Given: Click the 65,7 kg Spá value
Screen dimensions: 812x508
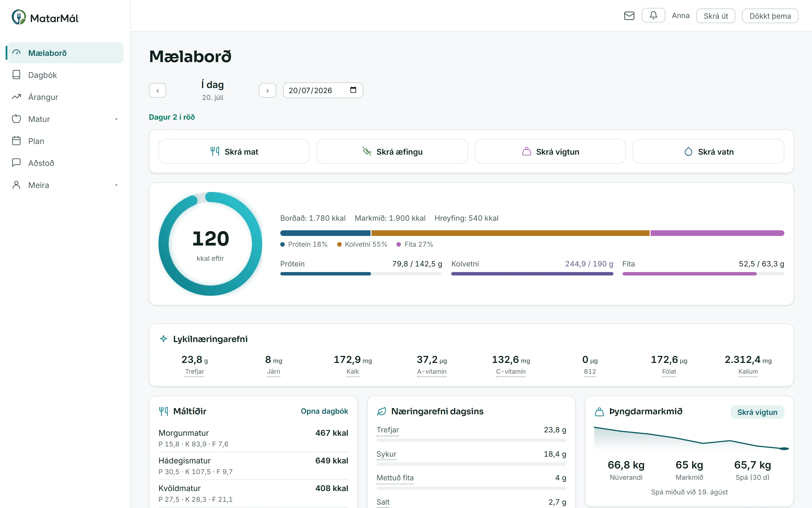Looking at the screenshot, I should [753, 465].
